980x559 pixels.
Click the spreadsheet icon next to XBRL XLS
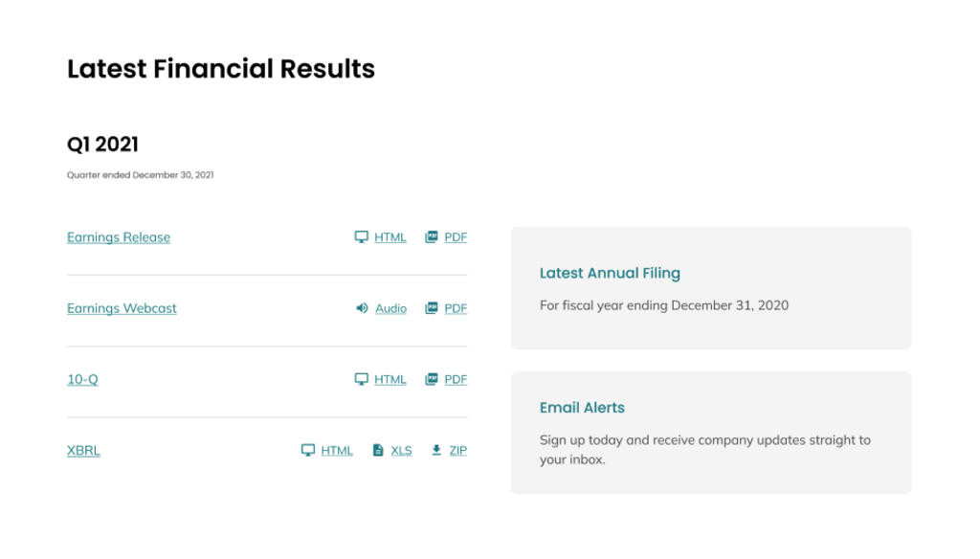376,450
